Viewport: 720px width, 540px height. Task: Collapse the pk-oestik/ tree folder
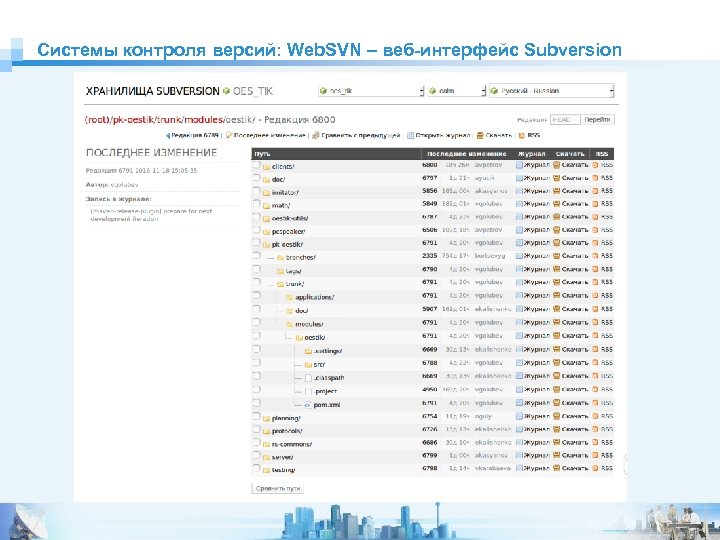click(266, 245)
